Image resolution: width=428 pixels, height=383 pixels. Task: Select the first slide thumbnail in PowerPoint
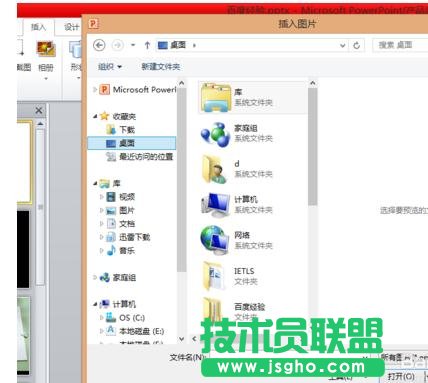tap(25, 162)
